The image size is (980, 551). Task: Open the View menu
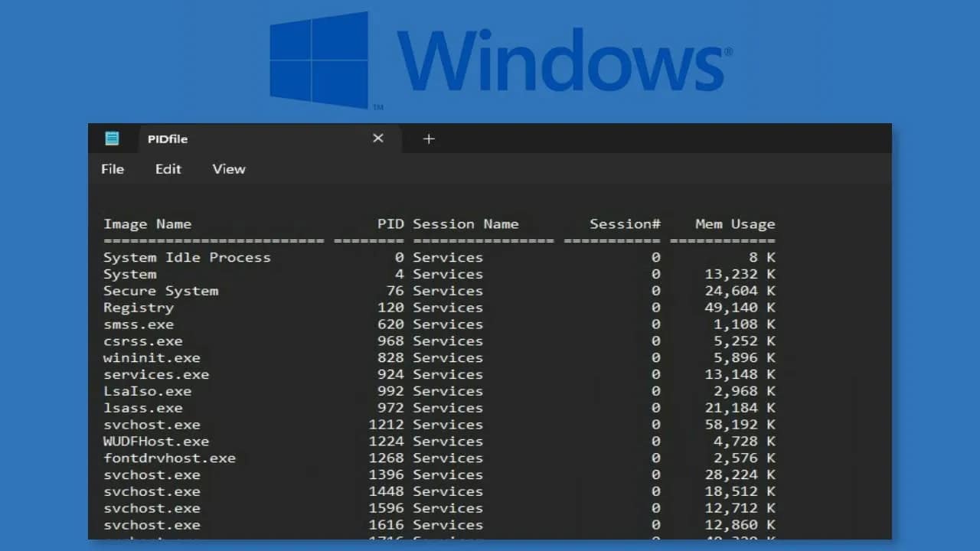[228, 169]
